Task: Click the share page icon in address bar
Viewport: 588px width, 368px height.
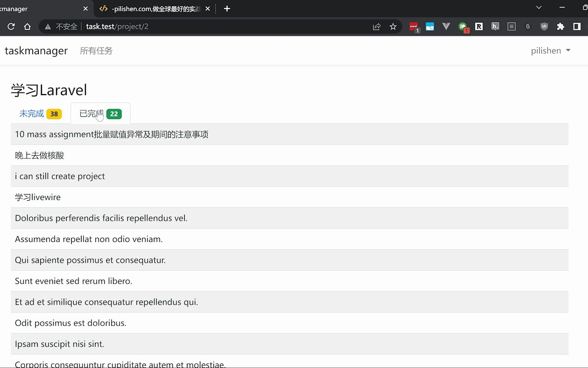Action: 377,27
